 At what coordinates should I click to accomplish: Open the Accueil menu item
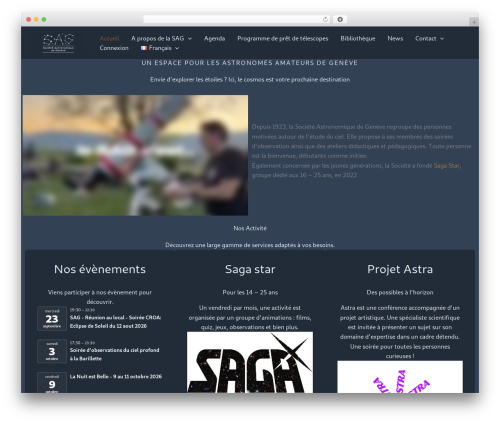tap(109, 38)
